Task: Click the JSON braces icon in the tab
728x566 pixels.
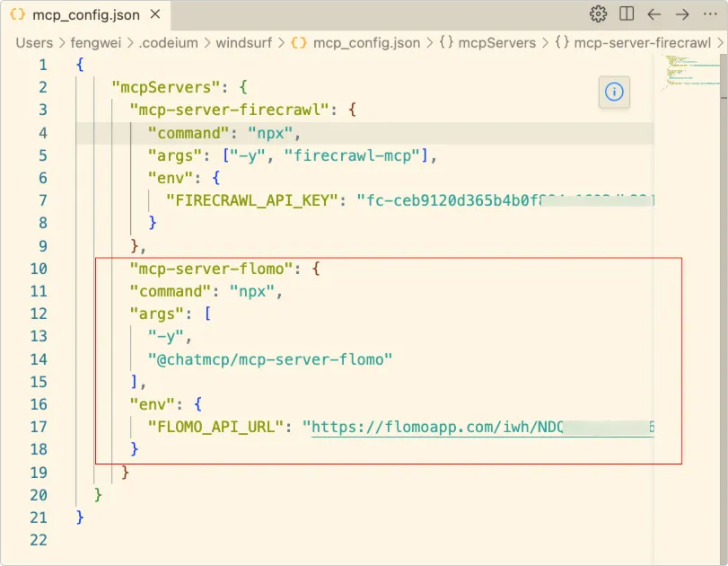Action: pyautogui.click(x=18, y=14)
